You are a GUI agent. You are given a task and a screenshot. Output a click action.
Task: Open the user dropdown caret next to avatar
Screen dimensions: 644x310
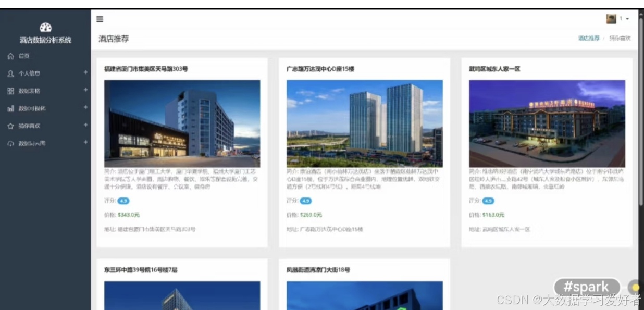pos(627,19)
